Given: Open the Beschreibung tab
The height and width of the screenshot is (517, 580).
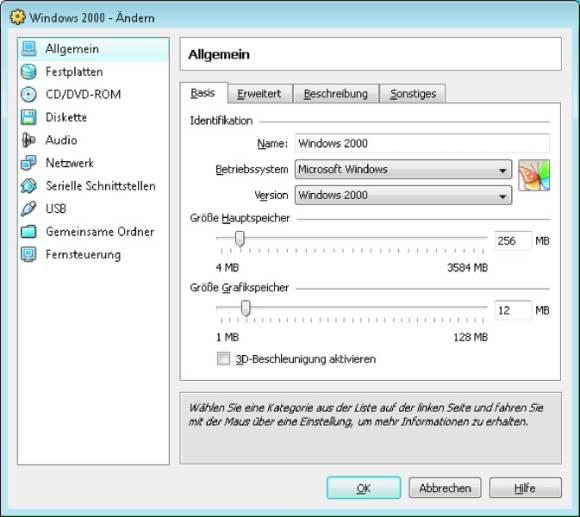Looking at the screenshot, I should 336,94.
